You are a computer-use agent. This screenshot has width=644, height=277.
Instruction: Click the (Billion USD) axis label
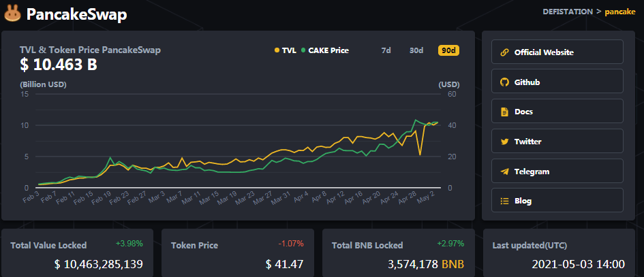[x=43, y=84]
